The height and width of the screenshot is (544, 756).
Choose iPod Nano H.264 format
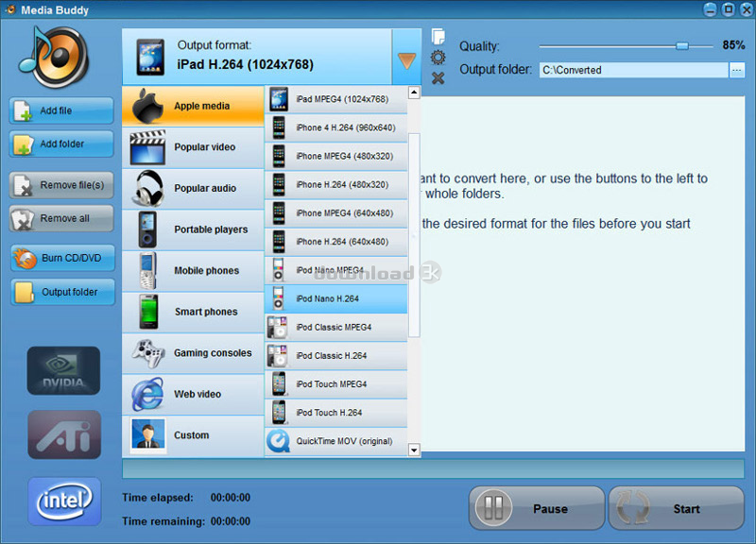pos(336,298)
